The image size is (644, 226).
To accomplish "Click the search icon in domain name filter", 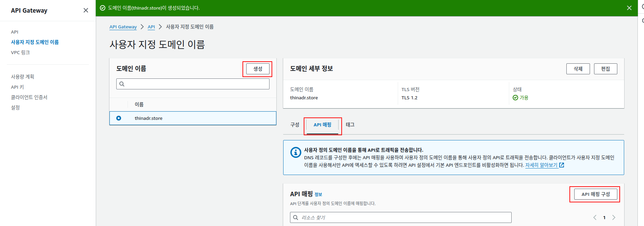I will coord(122,84).
